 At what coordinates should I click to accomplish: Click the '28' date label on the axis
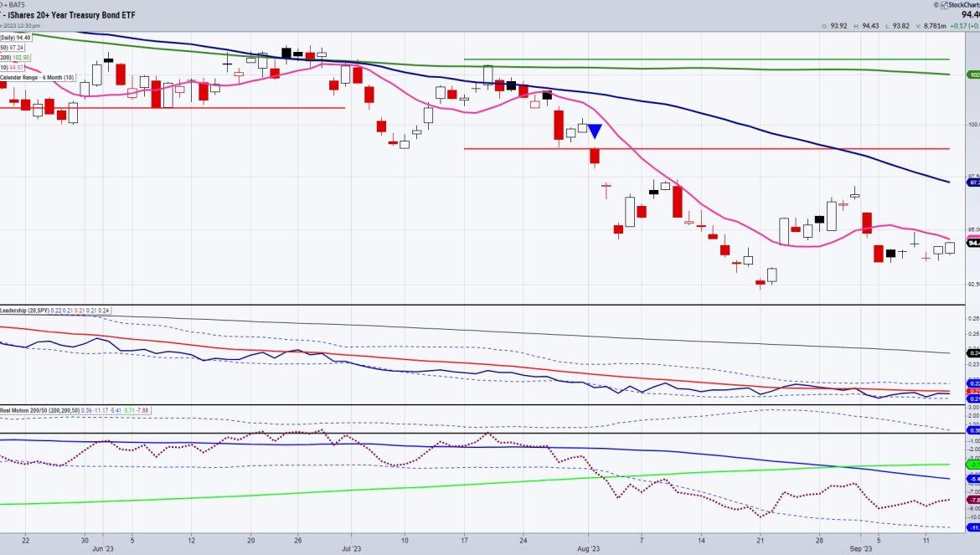click(x=819, y=541)
